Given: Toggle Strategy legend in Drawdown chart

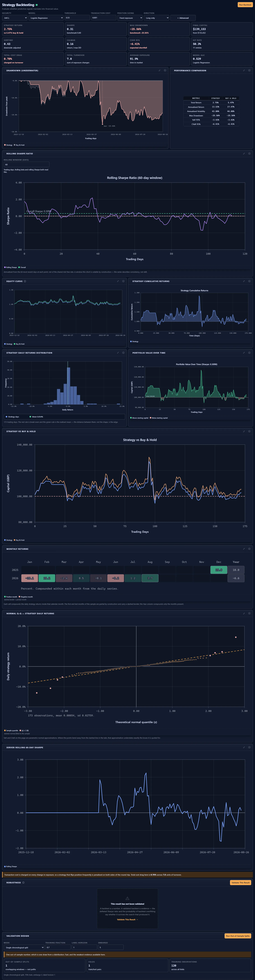Looking at the screenshot, I should coord(8,145).
